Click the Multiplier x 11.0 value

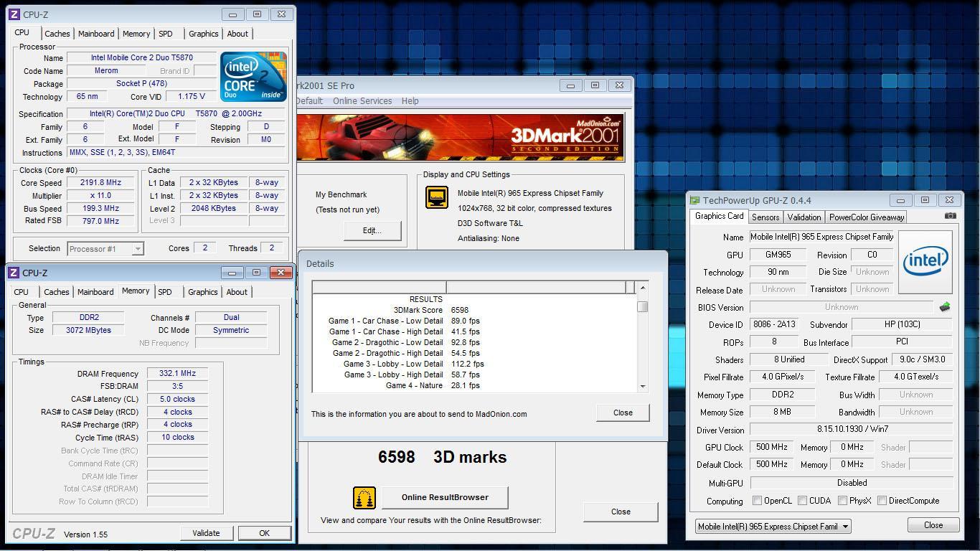(x=100, y=195)
